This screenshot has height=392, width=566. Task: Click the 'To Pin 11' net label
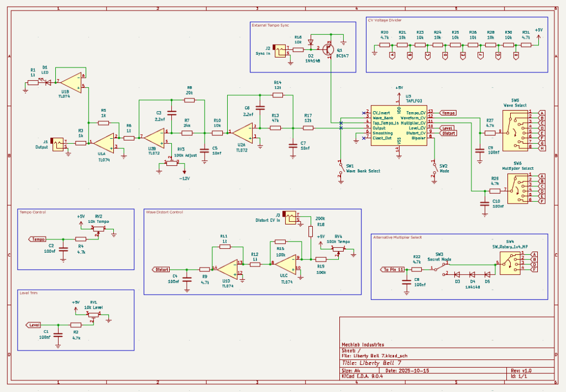coord(393,269)
